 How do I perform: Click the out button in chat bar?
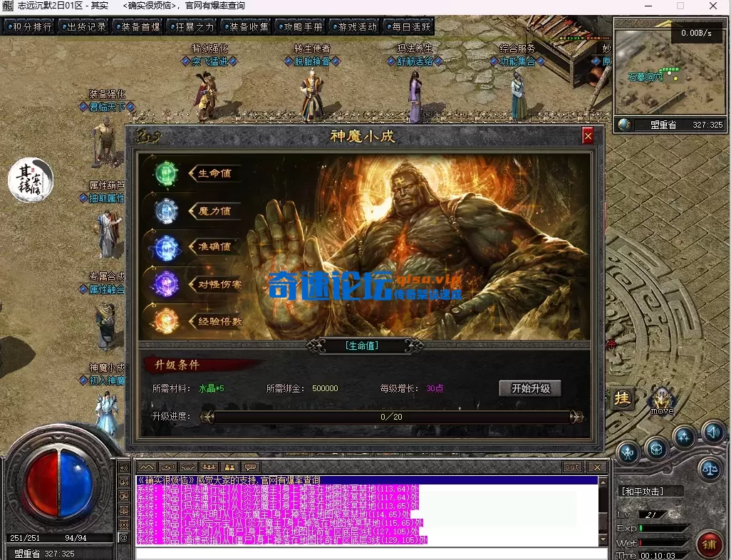(572, 467)
